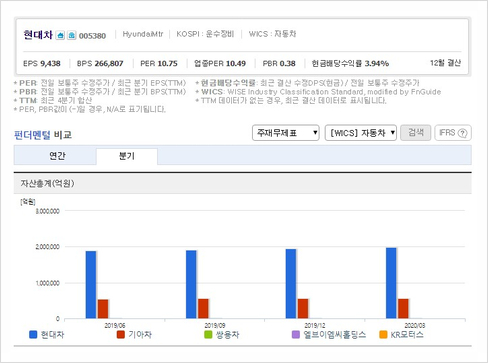Click the 자산총계(억원) chart title
This screenshot has width=488, height=363.
(x=47, y=183)
